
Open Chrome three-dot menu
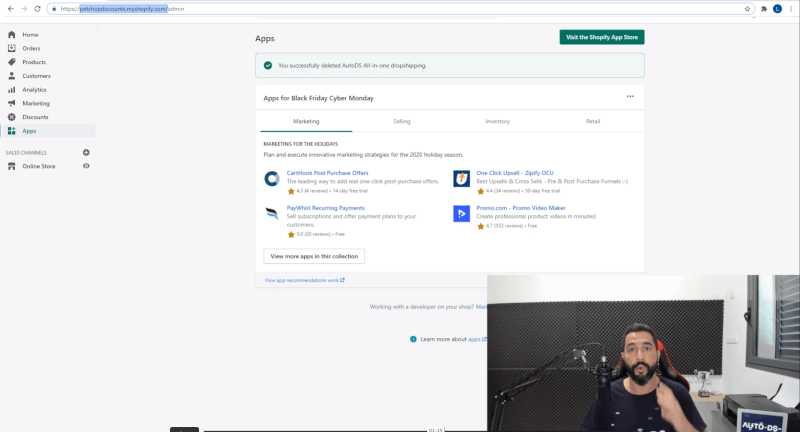click(x=791, y=9)
